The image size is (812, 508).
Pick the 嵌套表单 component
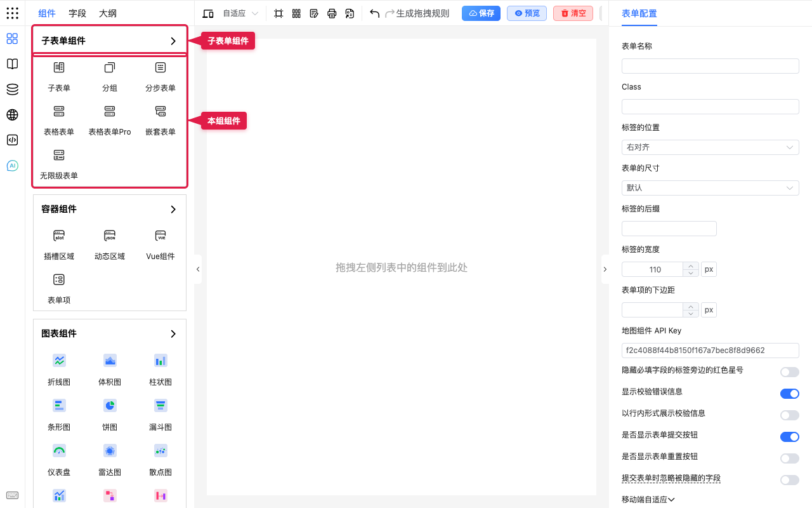click(160, 120)
